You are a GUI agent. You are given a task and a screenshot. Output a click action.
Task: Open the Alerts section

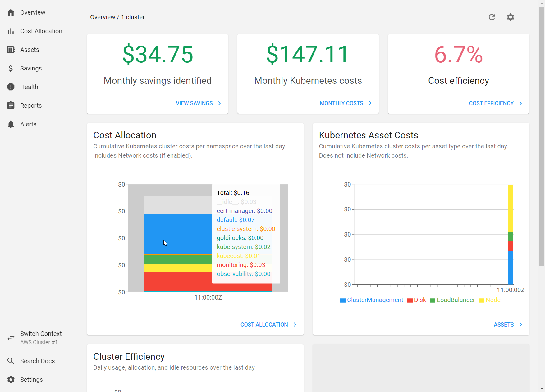click(x=28, y=124)
